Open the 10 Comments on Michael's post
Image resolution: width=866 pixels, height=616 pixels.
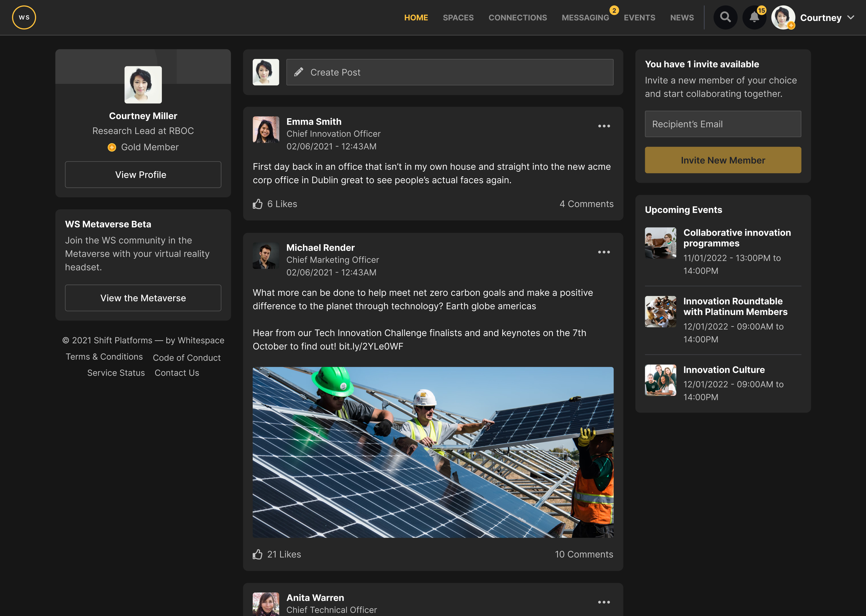(584, 554)
